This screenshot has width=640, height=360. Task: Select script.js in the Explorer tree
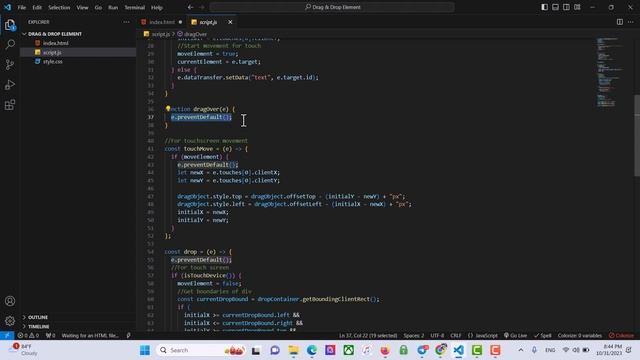[x=52, y=52]
